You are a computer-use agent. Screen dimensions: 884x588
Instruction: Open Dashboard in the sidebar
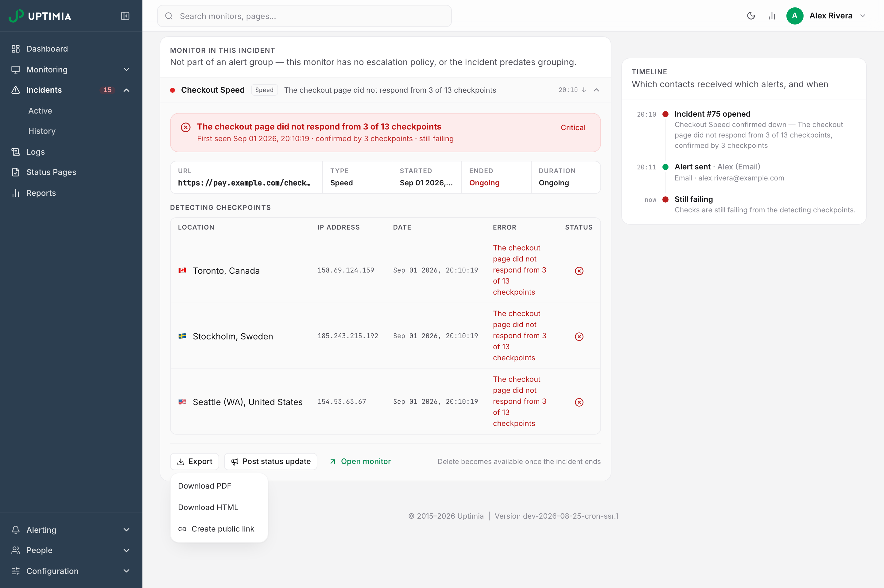(71, 49)
